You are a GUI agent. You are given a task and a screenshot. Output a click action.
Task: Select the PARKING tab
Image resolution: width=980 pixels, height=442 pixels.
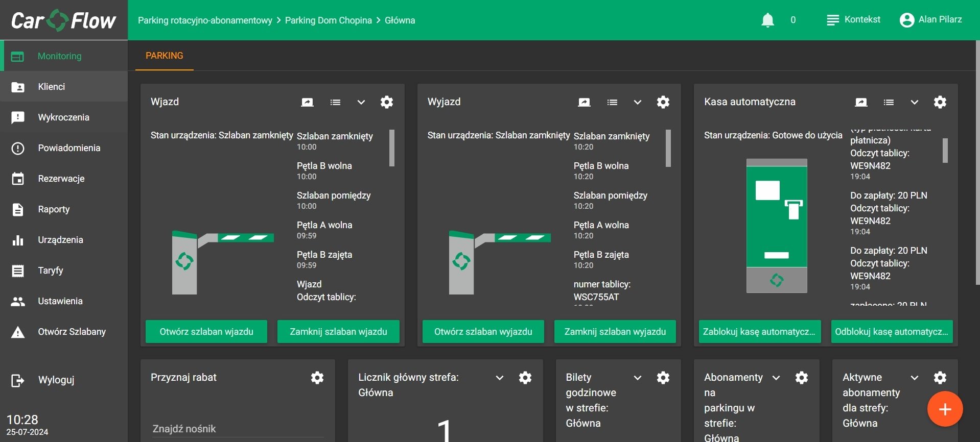coord(164,56)
